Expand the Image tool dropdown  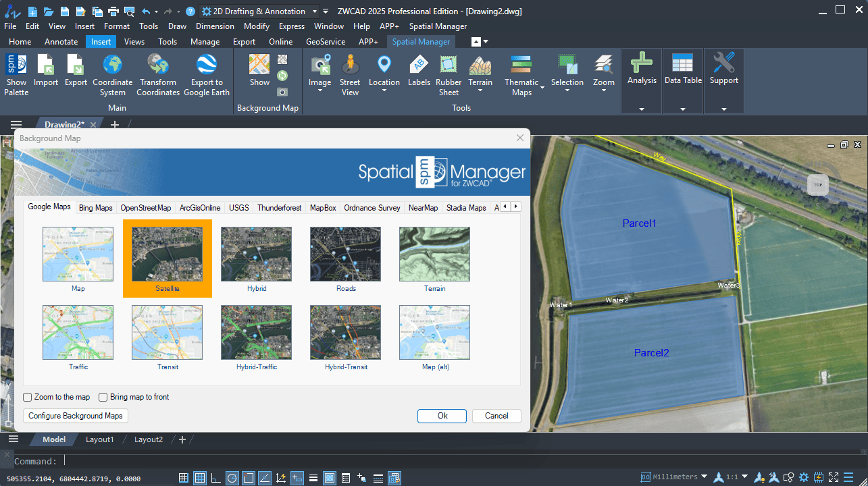320,90
